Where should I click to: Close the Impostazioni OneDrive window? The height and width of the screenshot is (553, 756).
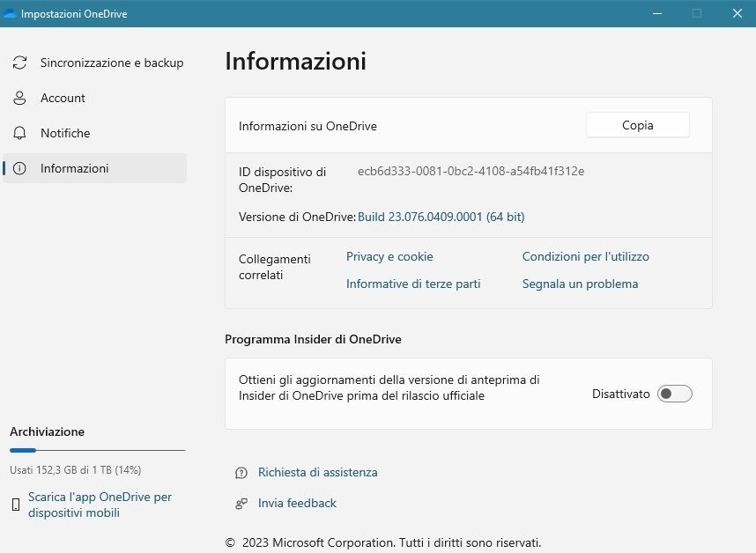point(737,13)
